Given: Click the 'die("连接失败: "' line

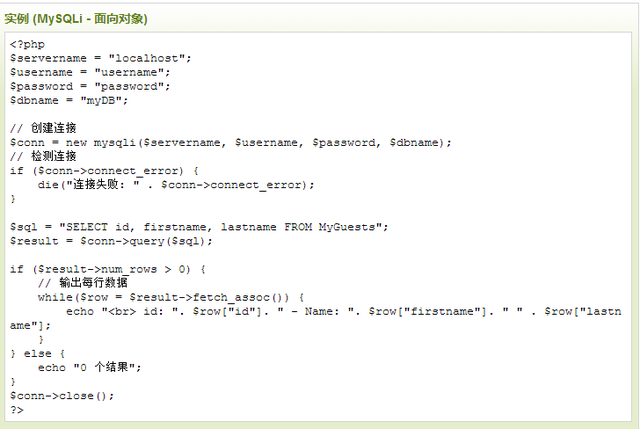Looking at the screenshot, I should pos(176,184).
